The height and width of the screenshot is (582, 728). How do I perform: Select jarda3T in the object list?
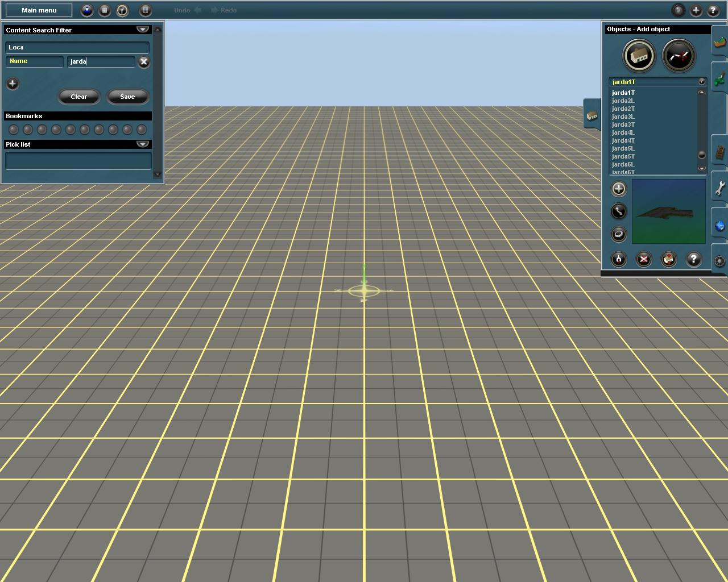point(623,124)
